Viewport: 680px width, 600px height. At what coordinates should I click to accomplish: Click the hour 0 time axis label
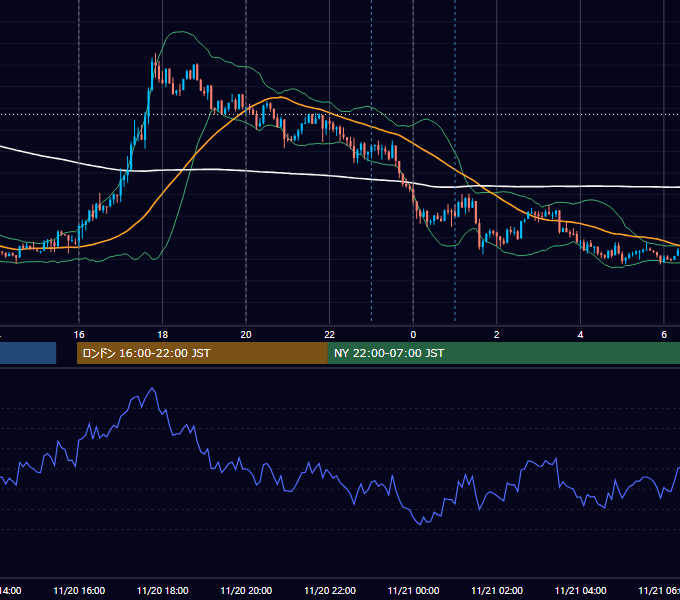coord(413,335)
